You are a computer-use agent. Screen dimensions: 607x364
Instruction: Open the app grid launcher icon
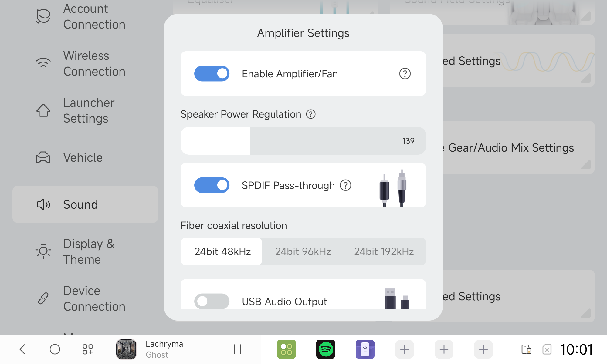click(x=88, y=349)
